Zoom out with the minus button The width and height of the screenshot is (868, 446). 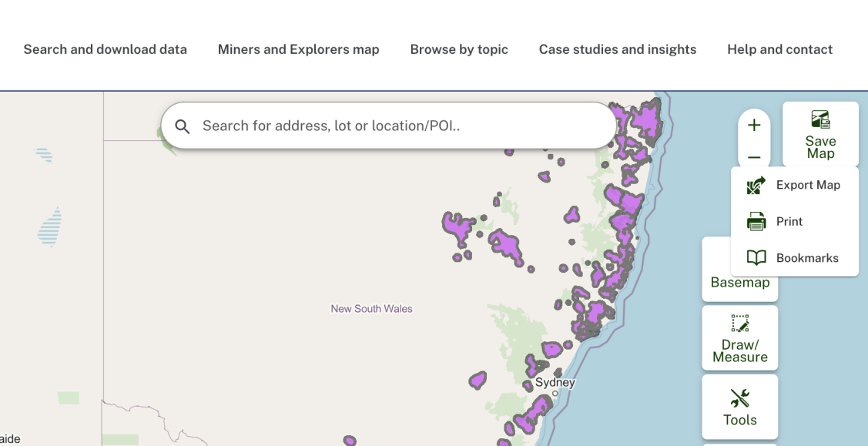pyautogui.click(x=754, y=157)
